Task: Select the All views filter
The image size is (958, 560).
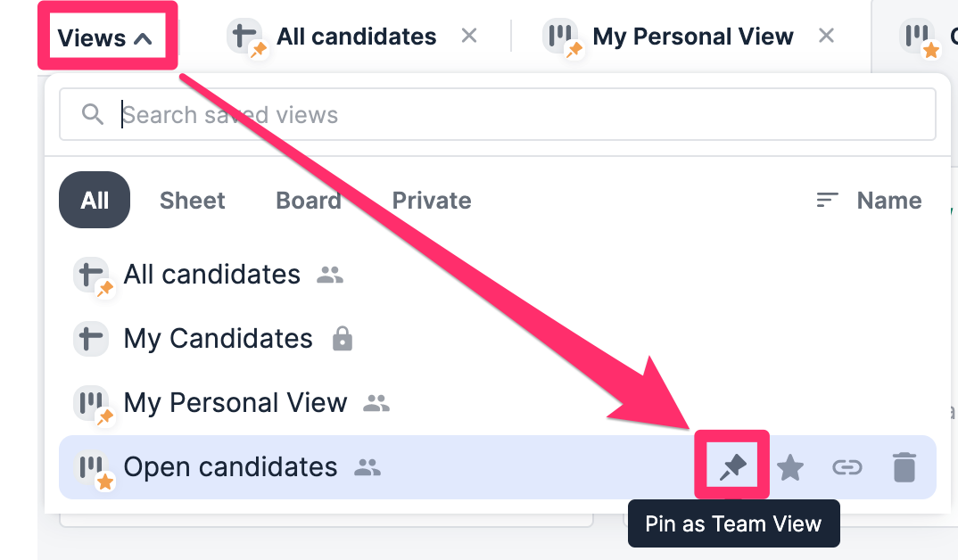Action: pos(94,200)
